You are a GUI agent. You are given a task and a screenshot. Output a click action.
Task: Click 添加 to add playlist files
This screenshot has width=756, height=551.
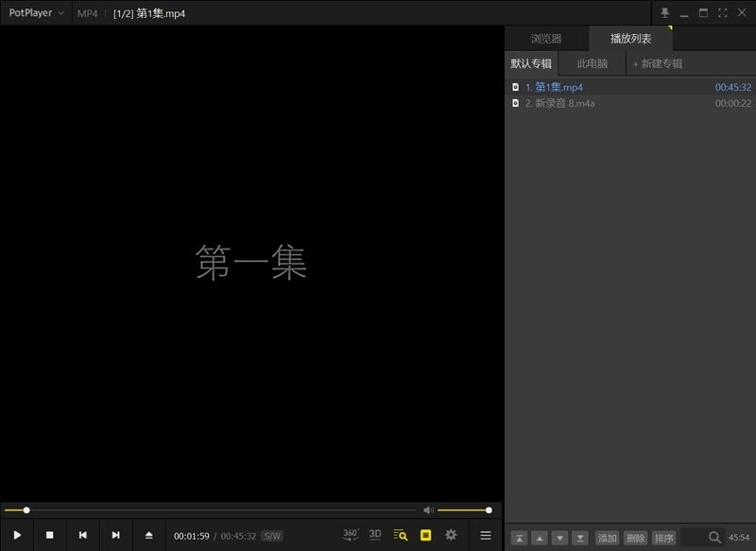(x=610, y=537)
